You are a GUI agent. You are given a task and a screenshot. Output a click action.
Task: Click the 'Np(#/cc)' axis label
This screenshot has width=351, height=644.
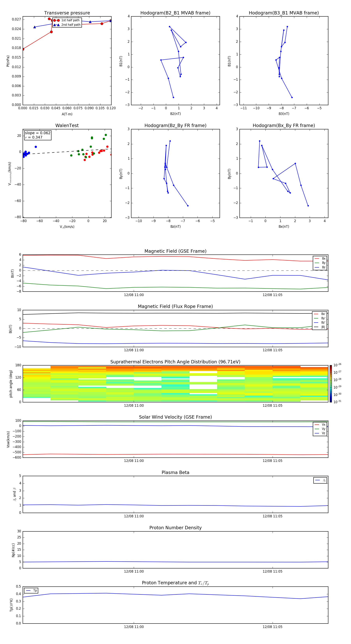point(13,550)
